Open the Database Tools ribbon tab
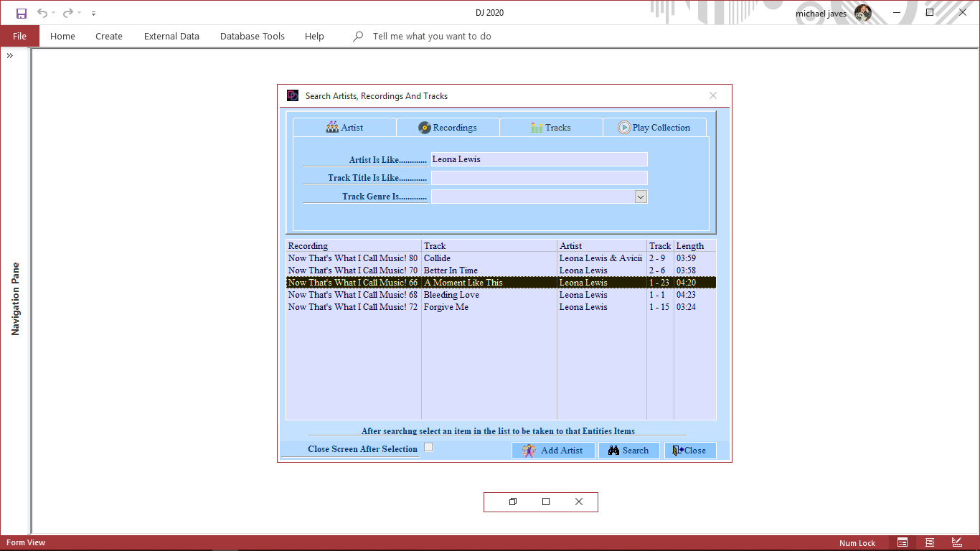The image size is (980, 551). 253,36
